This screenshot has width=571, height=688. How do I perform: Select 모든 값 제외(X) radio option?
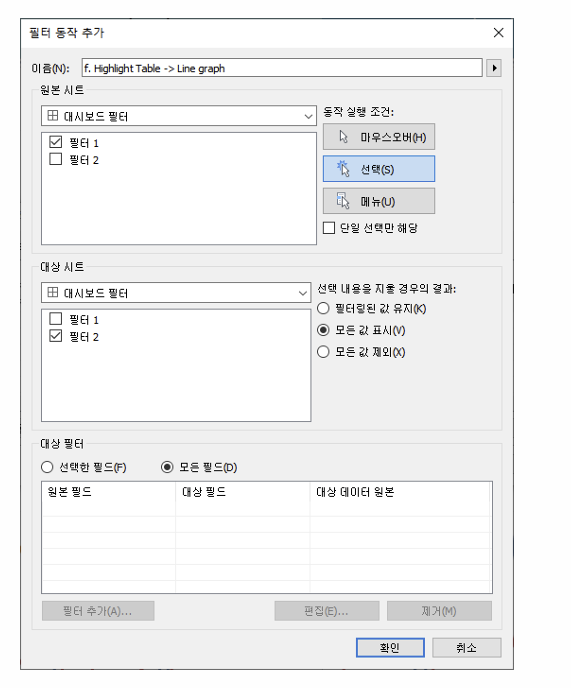(323, 352)
